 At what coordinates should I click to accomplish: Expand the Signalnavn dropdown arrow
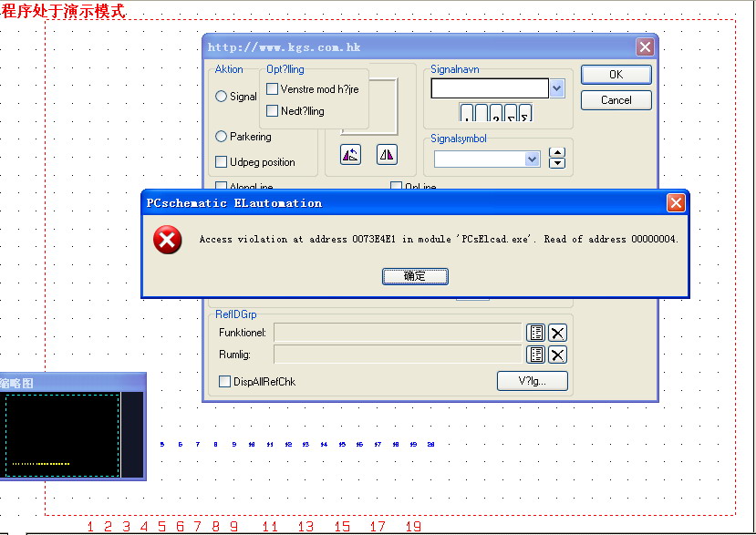coord(557,88)
